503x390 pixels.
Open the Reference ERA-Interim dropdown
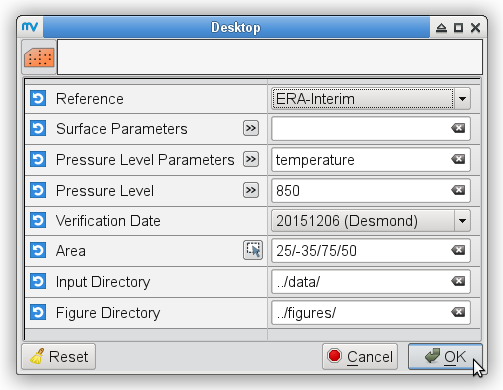371,99
